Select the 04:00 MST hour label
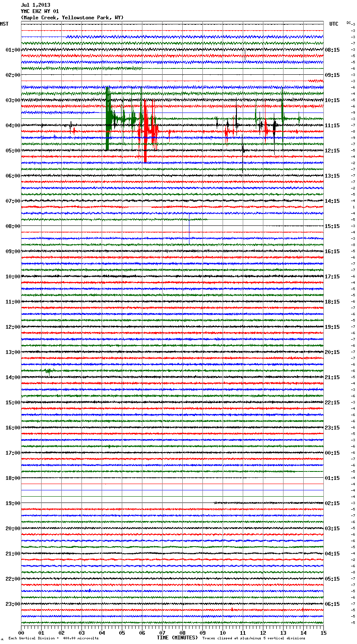357x644 pixels. 13,126
